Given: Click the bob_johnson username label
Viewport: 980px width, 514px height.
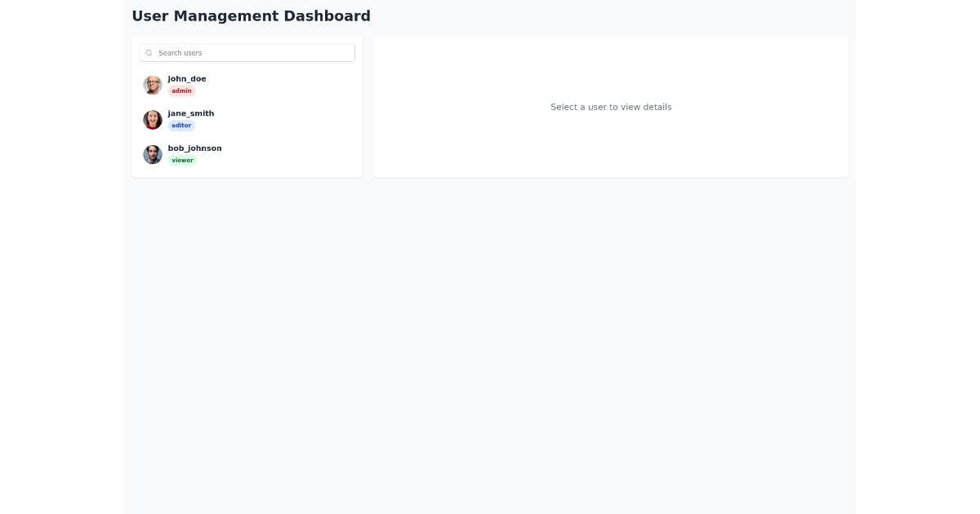Looking at the screenshot, I should click(x=194, y=148).
